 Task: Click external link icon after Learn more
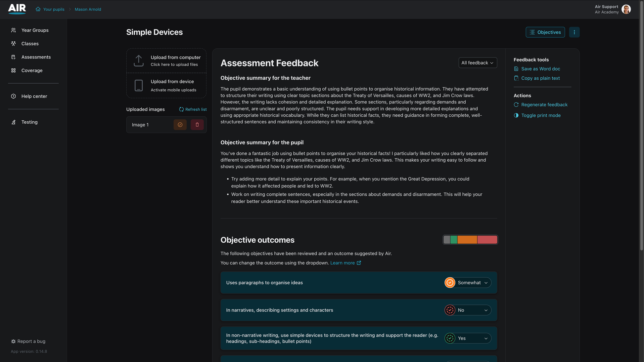tap(359, 263)
